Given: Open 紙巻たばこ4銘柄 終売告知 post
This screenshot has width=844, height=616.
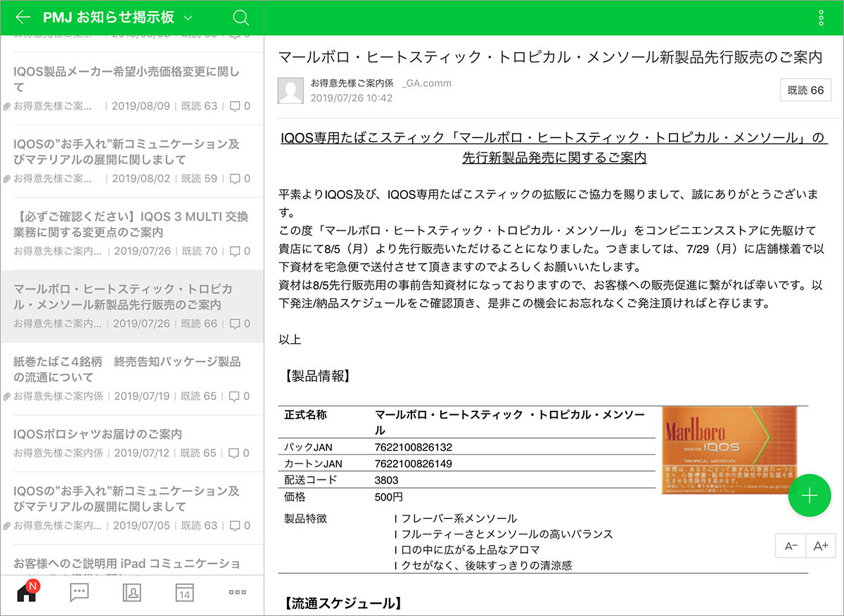Looking at the screenshot, I should click(127, 369).
